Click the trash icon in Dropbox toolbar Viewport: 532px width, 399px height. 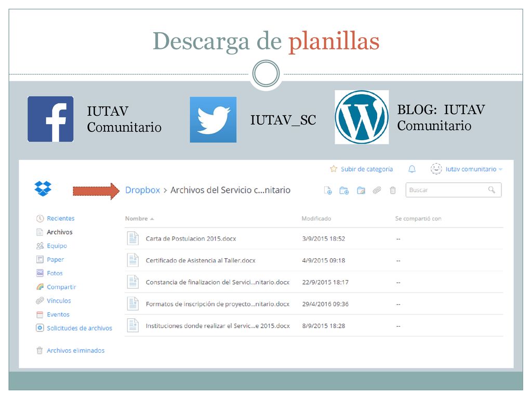tap(393, 190)
